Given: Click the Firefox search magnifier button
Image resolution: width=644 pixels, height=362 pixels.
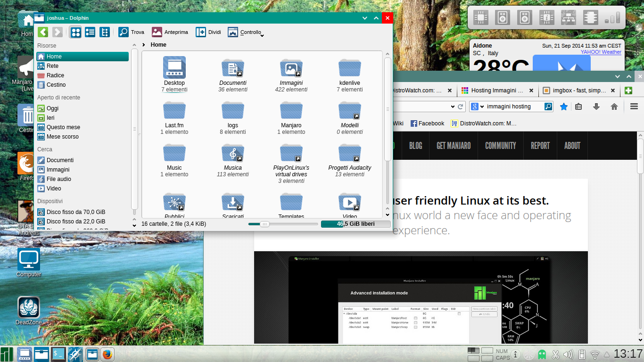Looking at the screenshot, I should 548,107.
